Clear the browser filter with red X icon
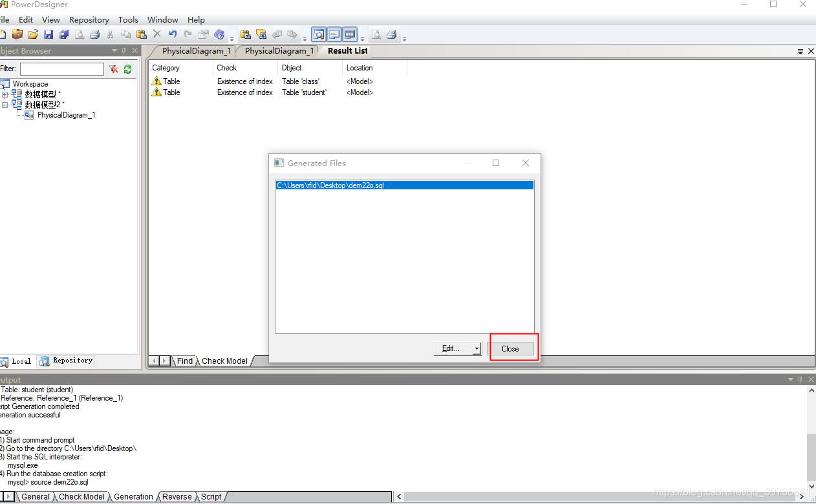816x504 pixels. (113, 69)
